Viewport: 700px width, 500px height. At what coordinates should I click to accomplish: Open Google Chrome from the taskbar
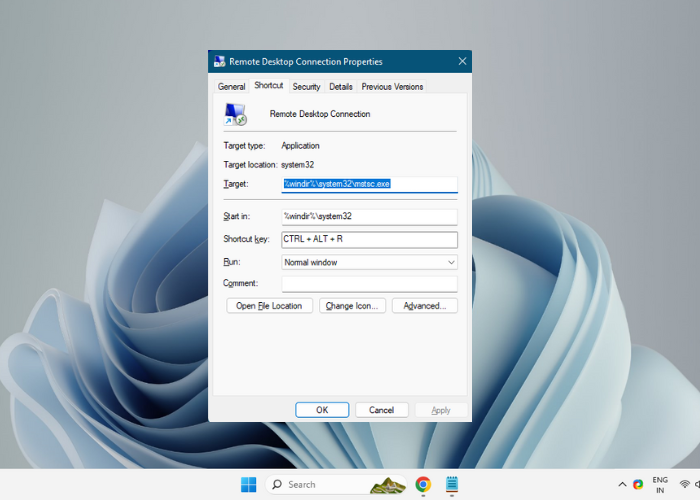pyautogui.click(x=423, y=484)
